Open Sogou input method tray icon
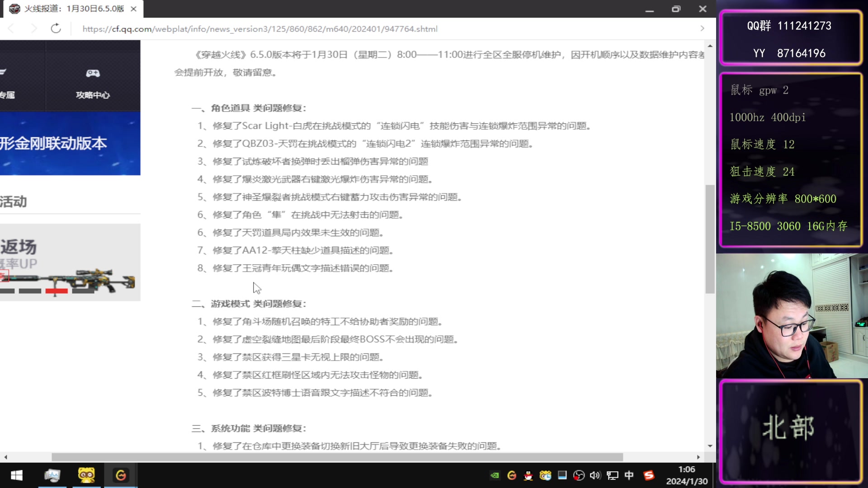 point(649,475)
